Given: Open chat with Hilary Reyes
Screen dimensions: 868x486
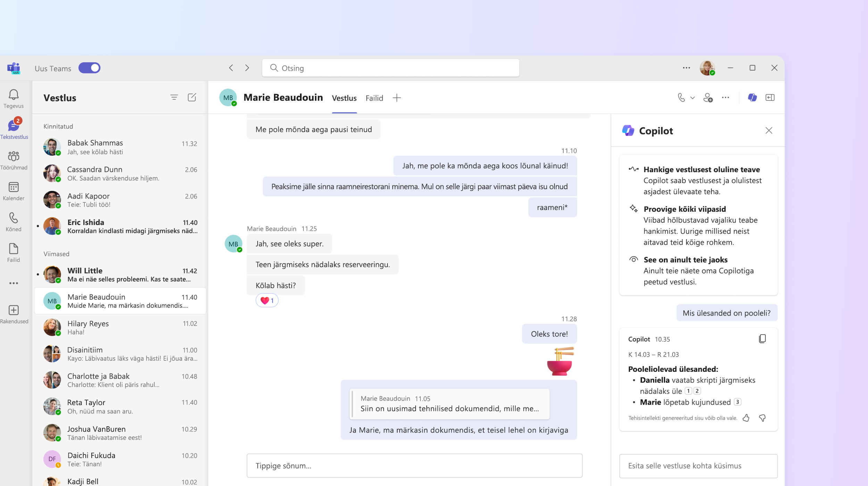Looking at the screenshot, I should 120,327.
